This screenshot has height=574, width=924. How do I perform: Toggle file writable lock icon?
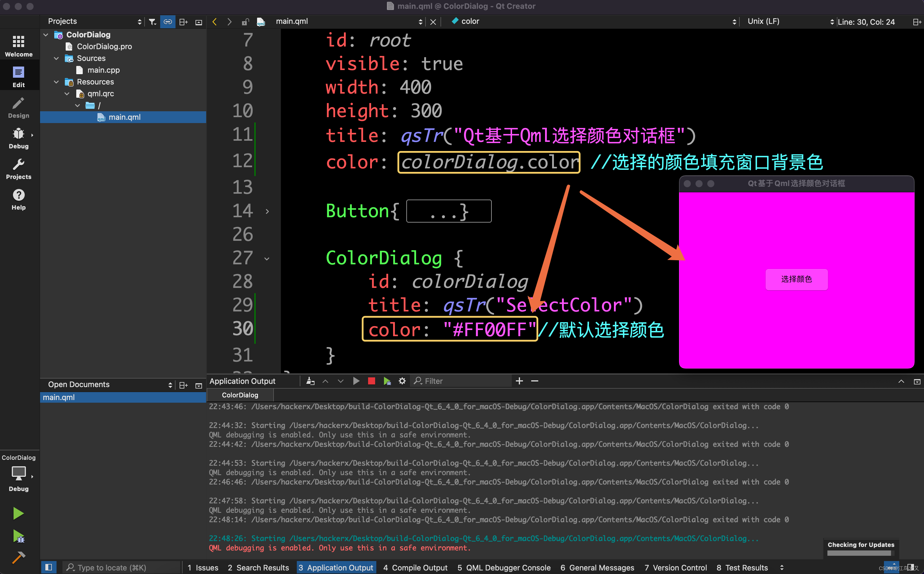pos(245,22)
